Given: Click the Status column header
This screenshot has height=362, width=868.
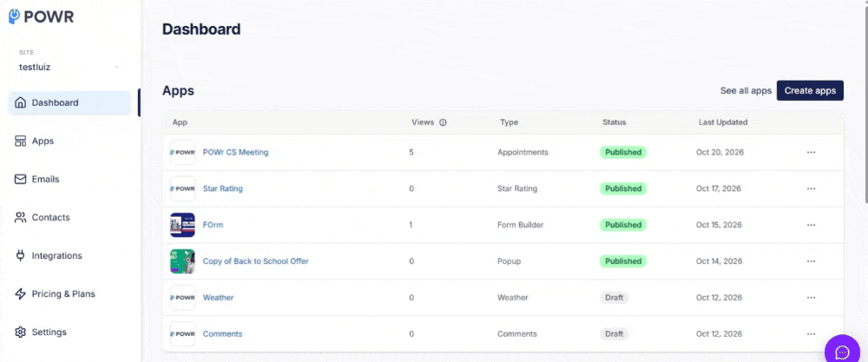Looking at the screenshot, I should tap(615, 122).
